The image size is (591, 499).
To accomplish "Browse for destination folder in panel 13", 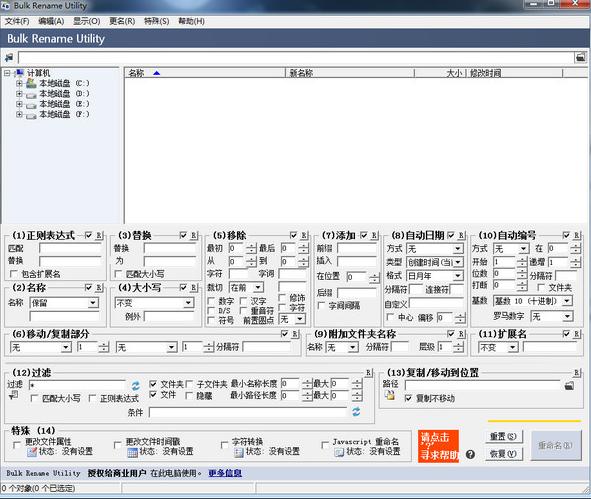I will pyautogui.click(x=569, y=386).
